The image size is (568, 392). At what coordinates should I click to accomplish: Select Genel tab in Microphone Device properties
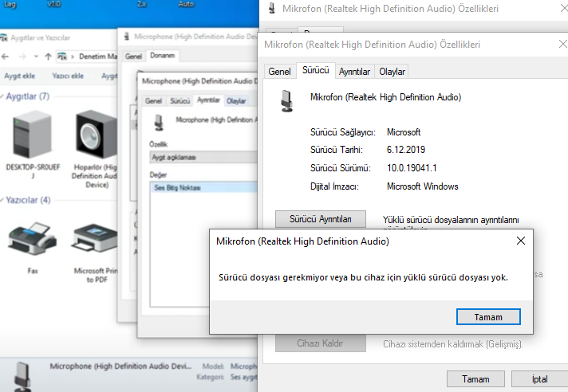tap(153, 101)
